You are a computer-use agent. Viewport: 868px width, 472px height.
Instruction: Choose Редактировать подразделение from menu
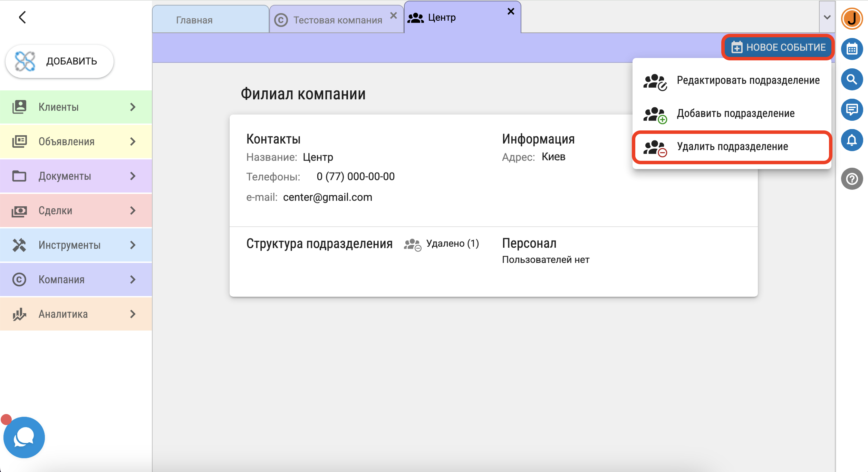click(x=732, y=80)
